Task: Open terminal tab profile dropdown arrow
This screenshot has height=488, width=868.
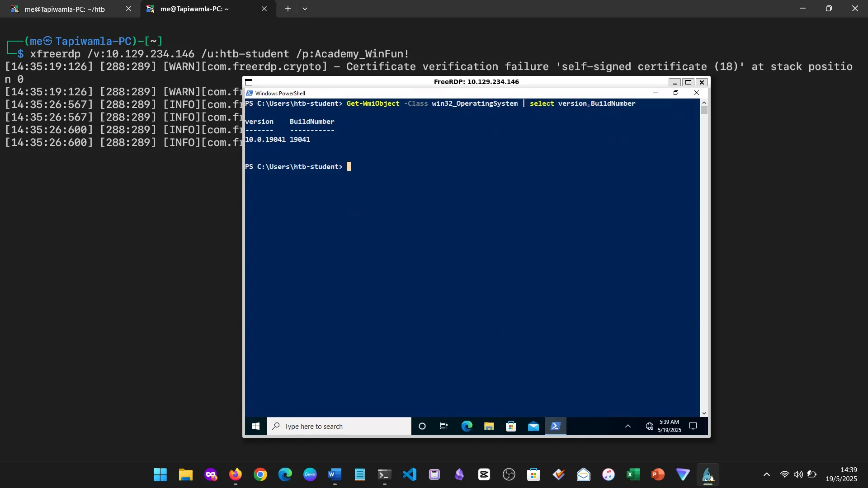Action: [305, 9]
